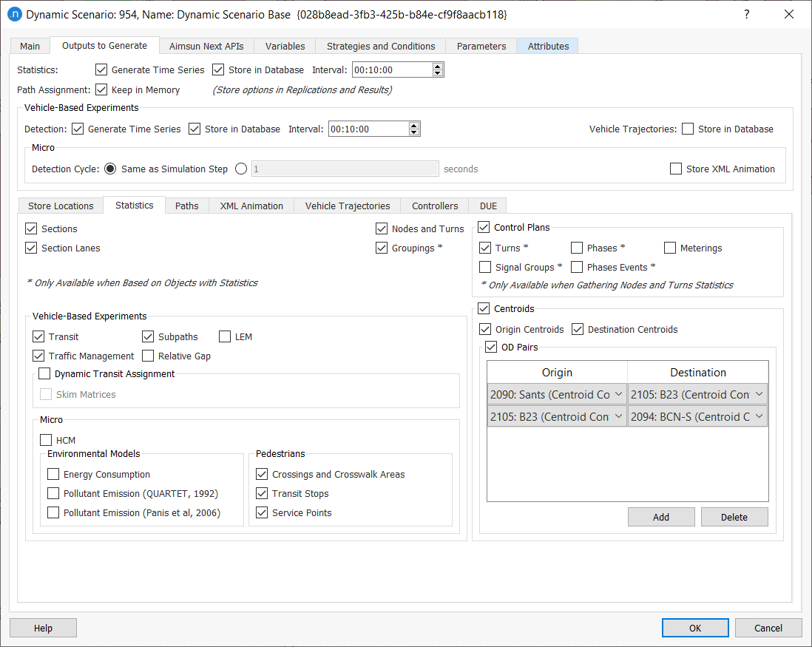Click Add to create an OD pair
The height and width of the screenshot is (647, 812).
(x=661, y=517)
